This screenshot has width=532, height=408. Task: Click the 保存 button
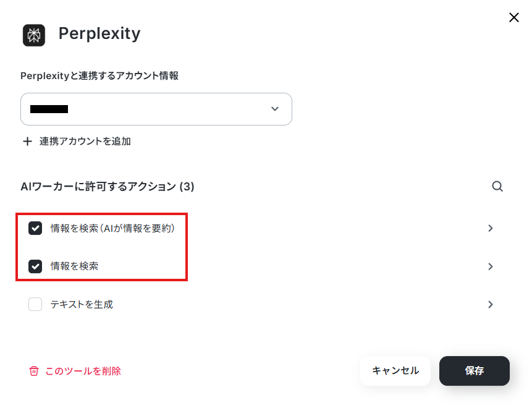(474, 371)
